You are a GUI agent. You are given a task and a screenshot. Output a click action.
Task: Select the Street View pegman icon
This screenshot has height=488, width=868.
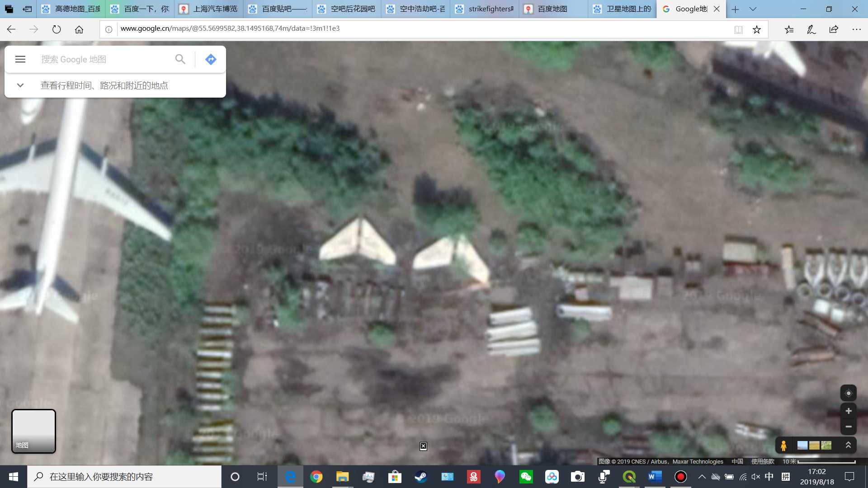coord(783,446)
